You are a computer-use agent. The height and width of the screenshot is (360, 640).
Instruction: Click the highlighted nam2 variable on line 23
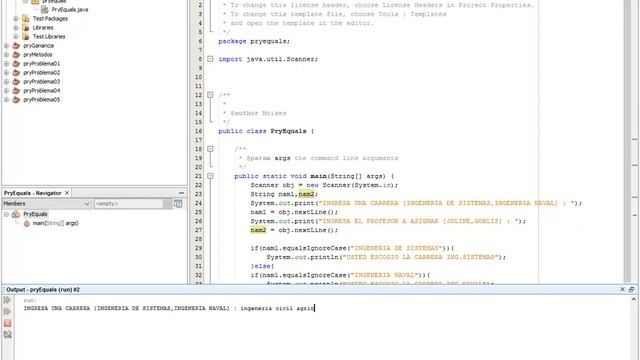(307, 194)
